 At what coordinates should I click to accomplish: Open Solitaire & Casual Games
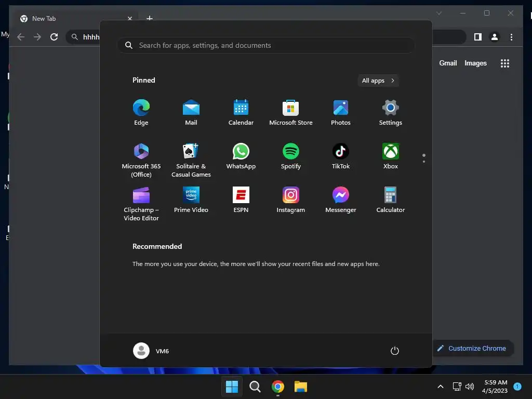click(191, 161)
